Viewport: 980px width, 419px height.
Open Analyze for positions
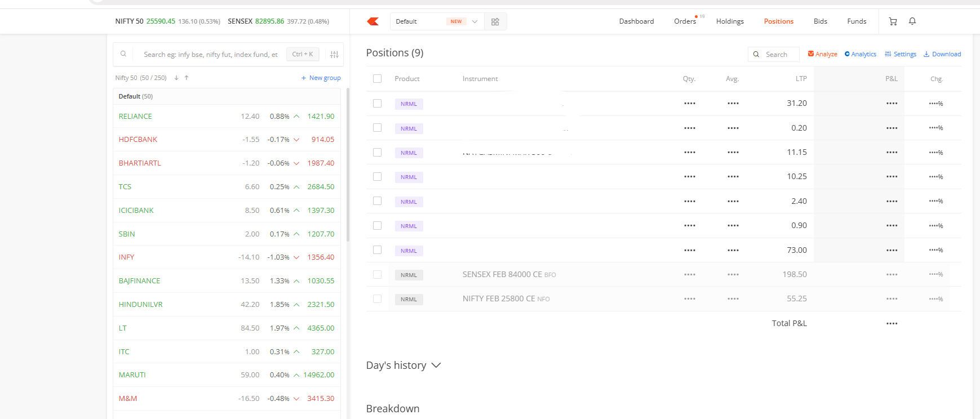click(x=822, y=54)
